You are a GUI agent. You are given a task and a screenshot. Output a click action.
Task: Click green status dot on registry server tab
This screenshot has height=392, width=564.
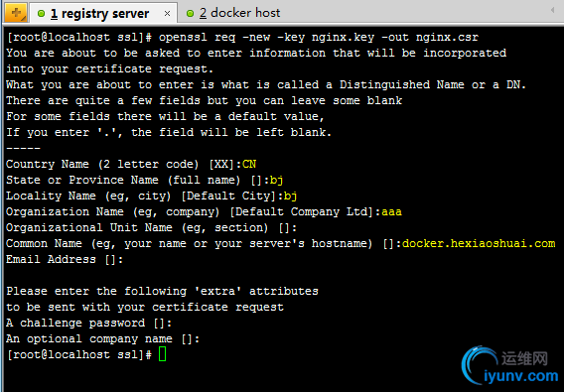click(41, 14)
